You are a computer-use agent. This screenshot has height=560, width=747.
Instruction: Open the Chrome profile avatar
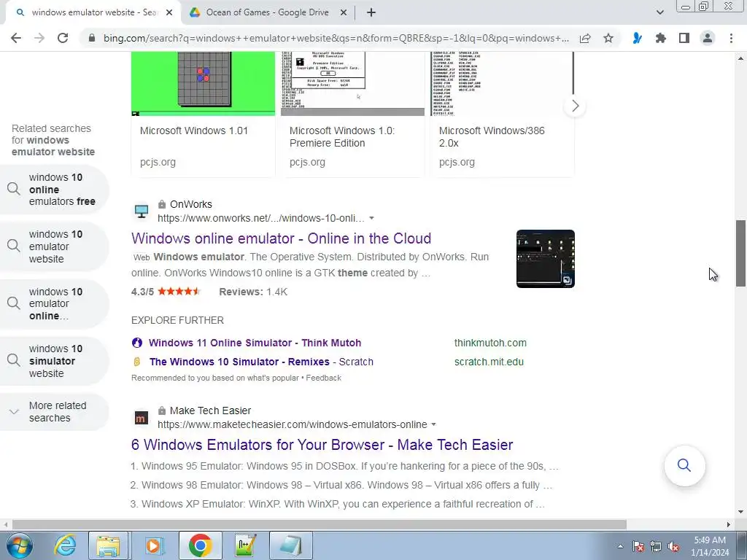point(708,38)
